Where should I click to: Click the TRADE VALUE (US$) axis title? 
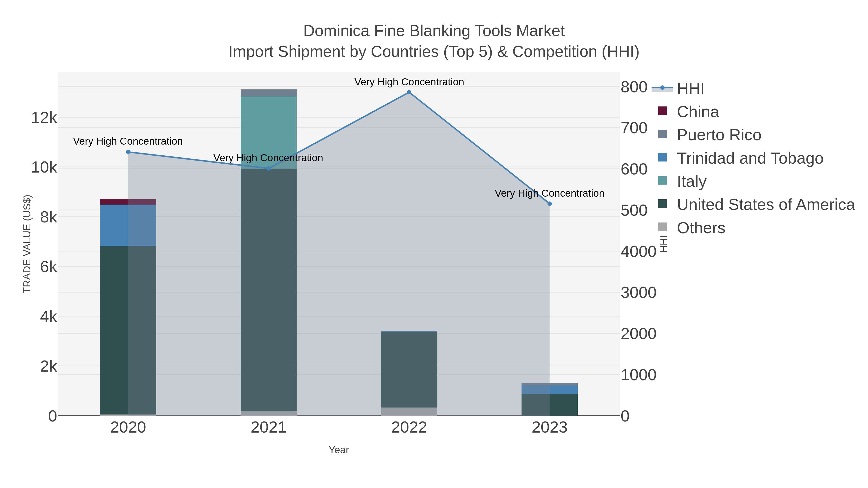click(x=27, y=244)
